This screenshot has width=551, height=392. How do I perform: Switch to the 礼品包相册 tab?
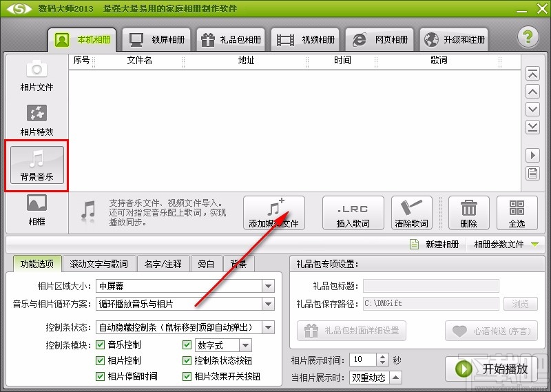[231, 40]
